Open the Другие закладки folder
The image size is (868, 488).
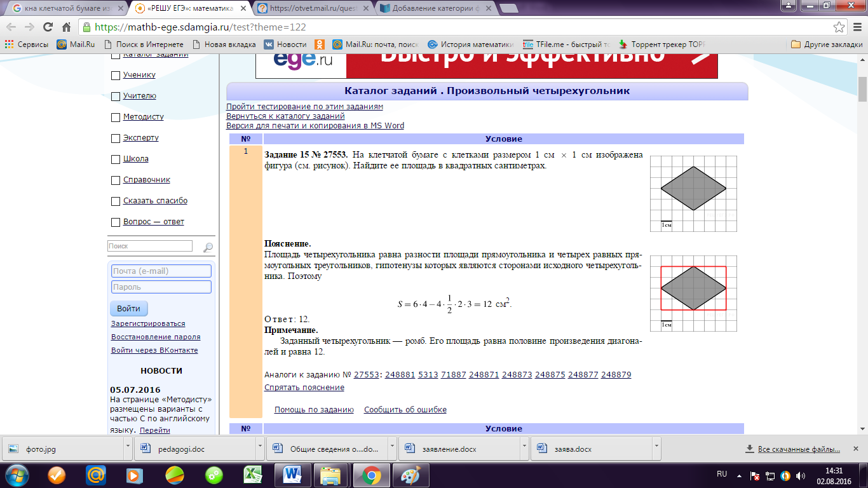827,44
